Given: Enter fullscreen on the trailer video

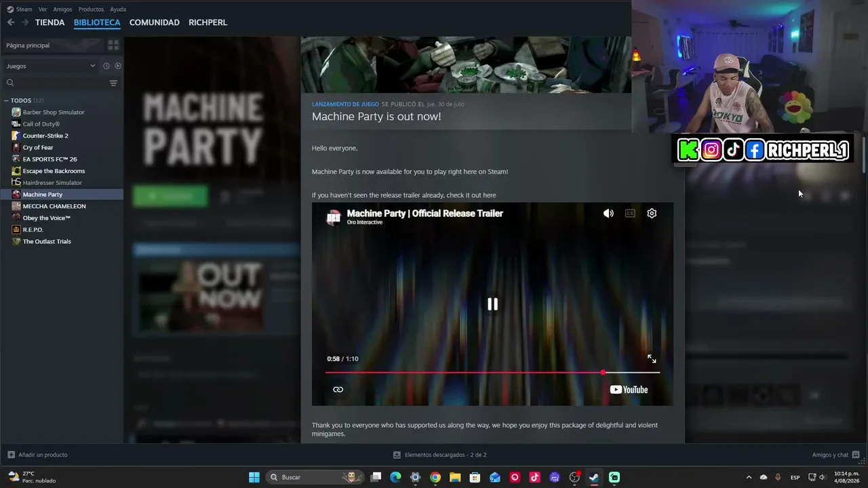Looking at the screenshot, I should pos(652,359).
